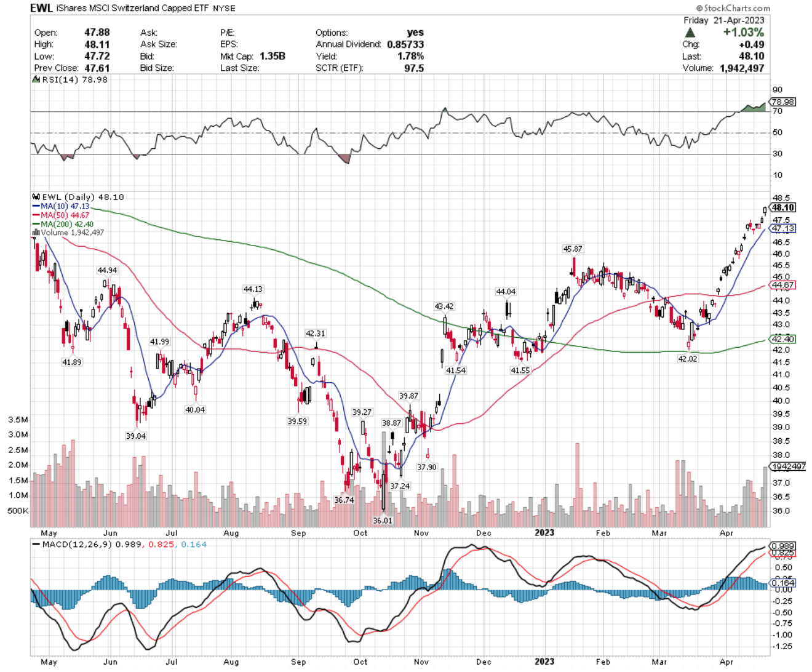Click the Annual Dividend value 0.85733
The width and height of the screenshot is (812, 672).
point(405,44)
